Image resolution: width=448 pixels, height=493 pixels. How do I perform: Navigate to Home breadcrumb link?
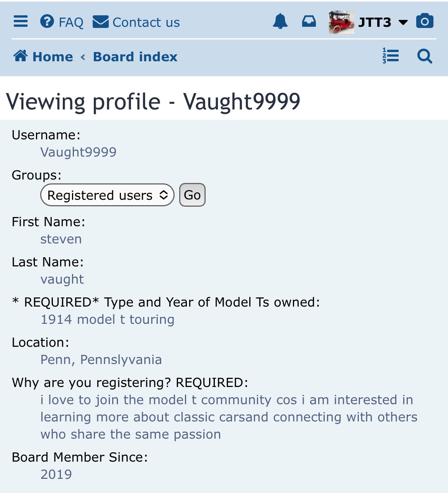click(53, 57)
